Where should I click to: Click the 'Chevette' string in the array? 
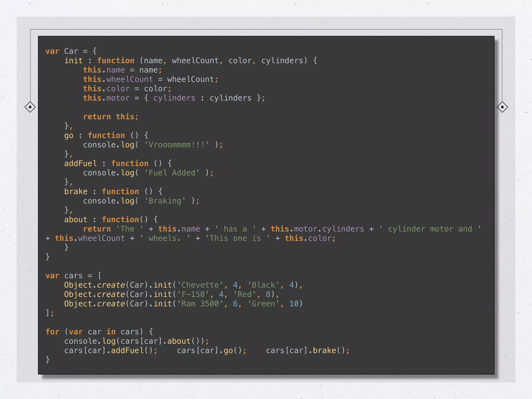tap(200, 285)
